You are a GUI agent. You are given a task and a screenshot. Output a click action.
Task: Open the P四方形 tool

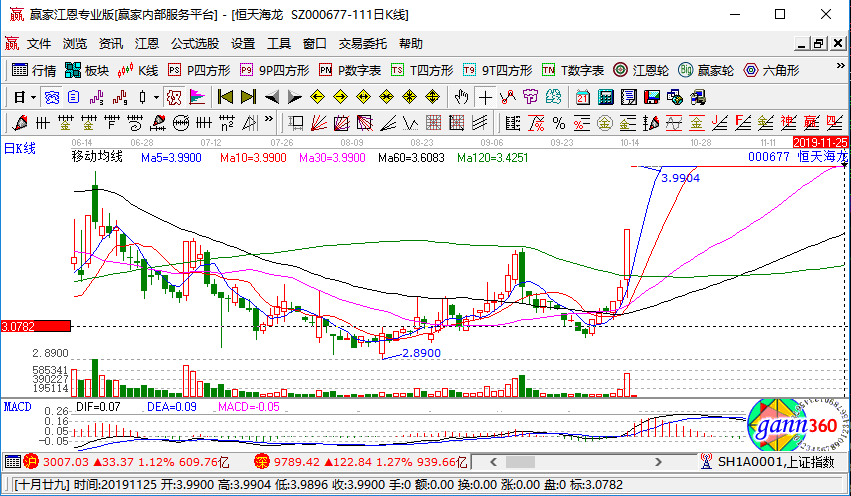click(199, 71)
